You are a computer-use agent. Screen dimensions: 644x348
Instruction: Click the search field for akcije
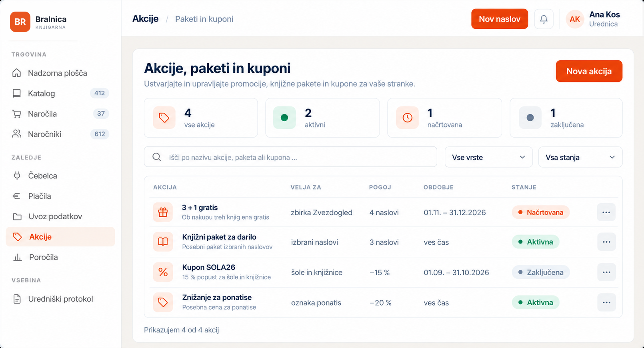[290, 157]
